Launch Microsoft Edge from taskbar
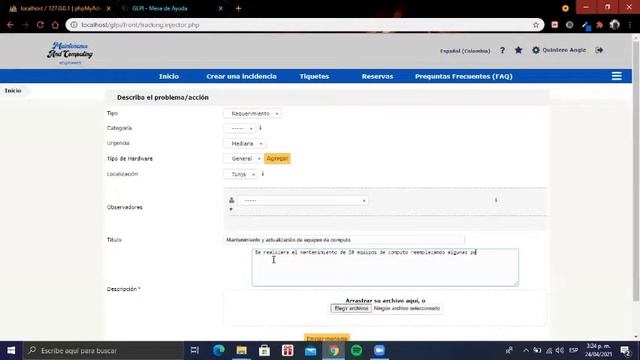640x360 pixels. (x=219, y=351)
